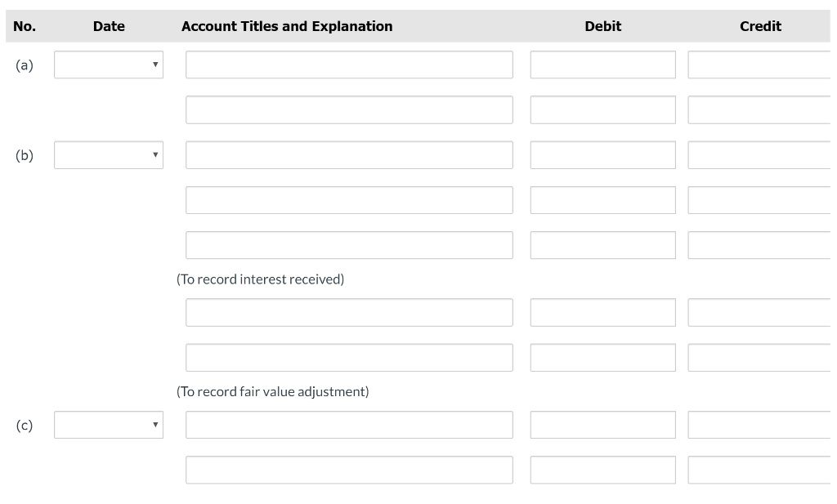The width and height of the screenshot is (837, 504).
Task: Click first account title field of entry (a)
Action: [349, 65]
